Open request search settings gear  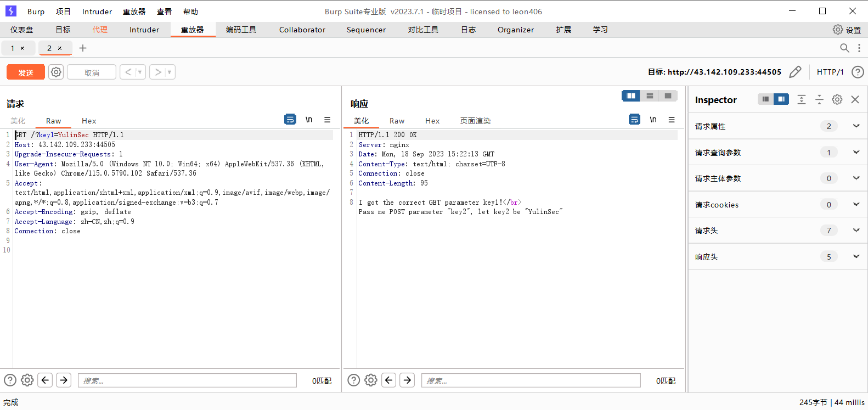27,380
